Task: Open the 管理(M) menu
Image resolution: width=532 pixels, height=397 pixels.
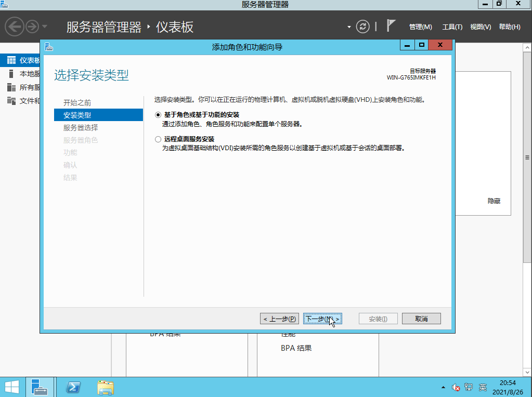Action: 420,27
